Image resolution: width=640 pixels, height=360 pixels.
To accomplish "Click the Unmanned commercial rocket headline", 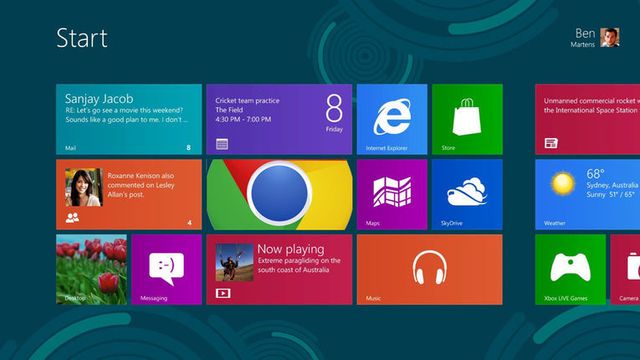I will tap(591, 105).
